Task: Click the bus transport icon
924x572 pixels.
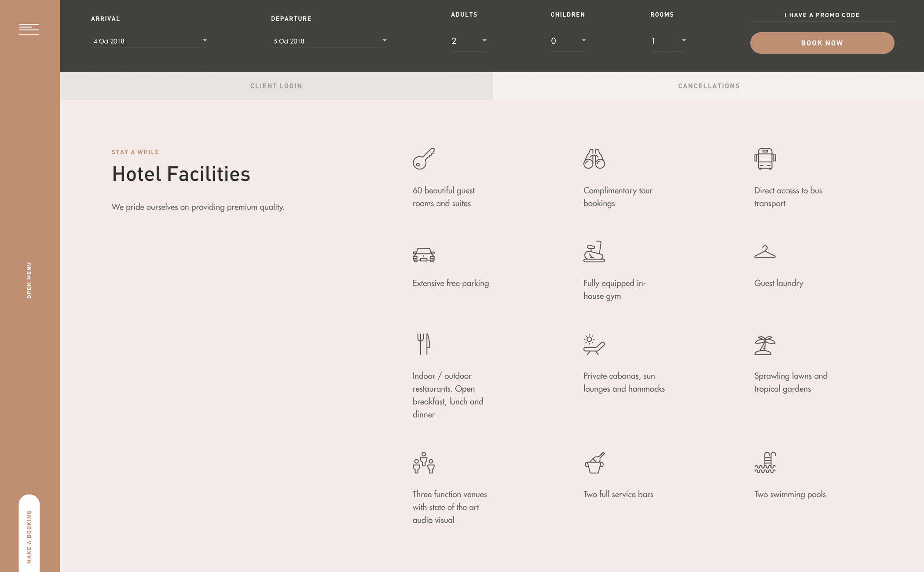Action: (765, 159)
